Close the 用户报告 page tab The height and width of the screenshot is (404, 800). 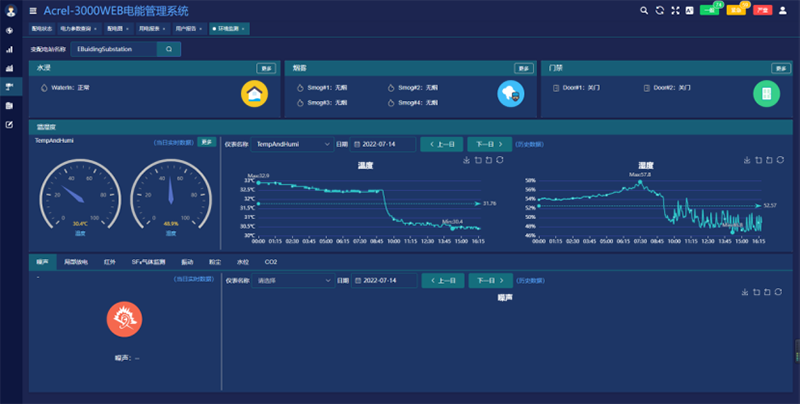point(201,29)
